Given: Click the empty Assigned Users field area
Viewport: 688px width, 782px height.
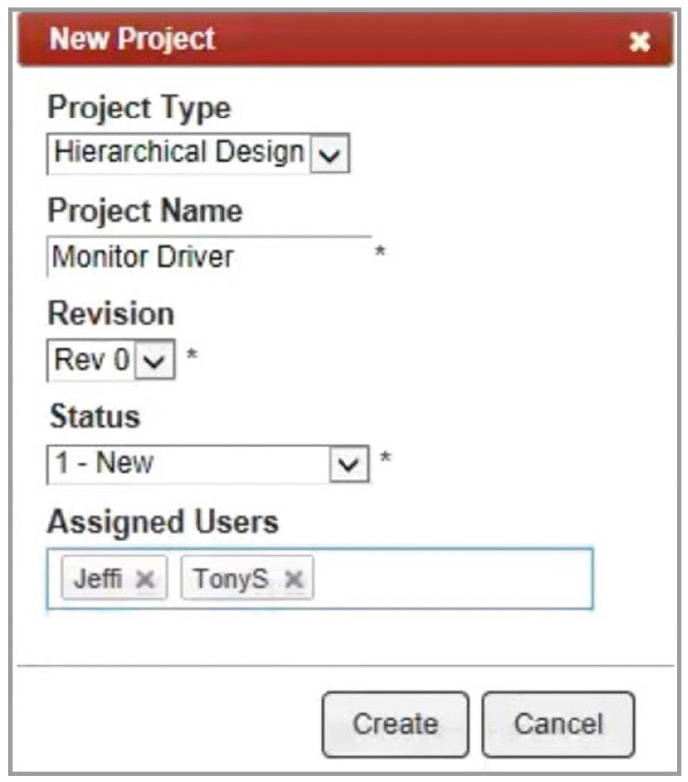Looking at the screenshot, I should [x=451, y=579].
